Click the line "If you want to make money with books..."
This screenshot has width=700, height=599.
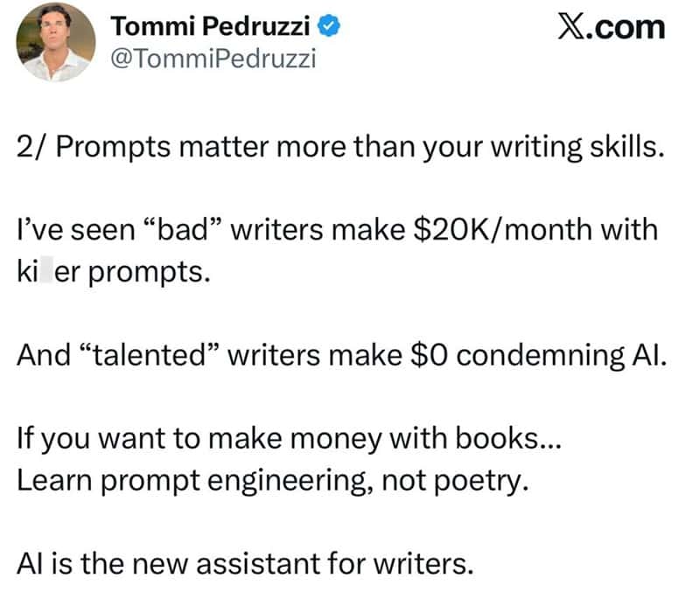pos(289,439)
